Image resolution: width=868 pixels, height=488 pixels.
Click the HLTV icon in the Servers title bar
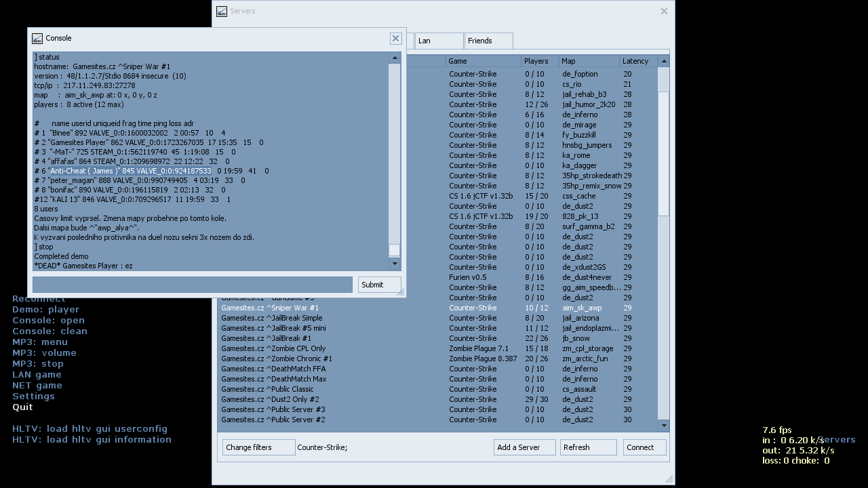[220, 12]
